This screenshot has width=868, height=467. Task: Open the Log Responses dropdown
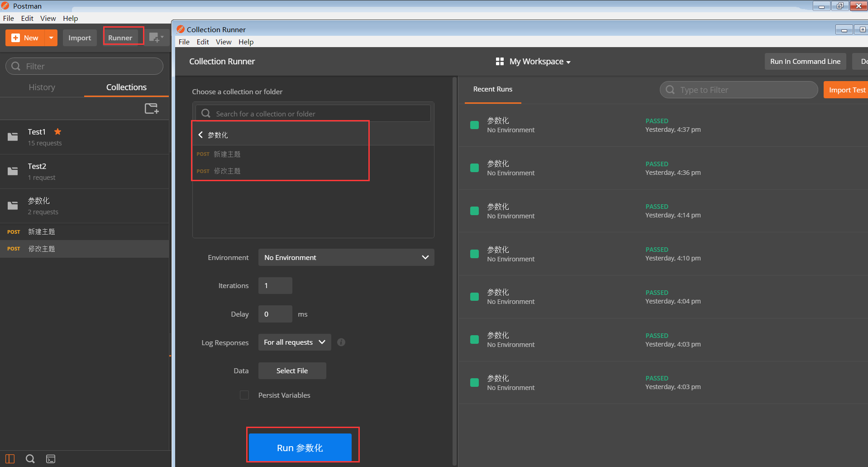point(295,342)
